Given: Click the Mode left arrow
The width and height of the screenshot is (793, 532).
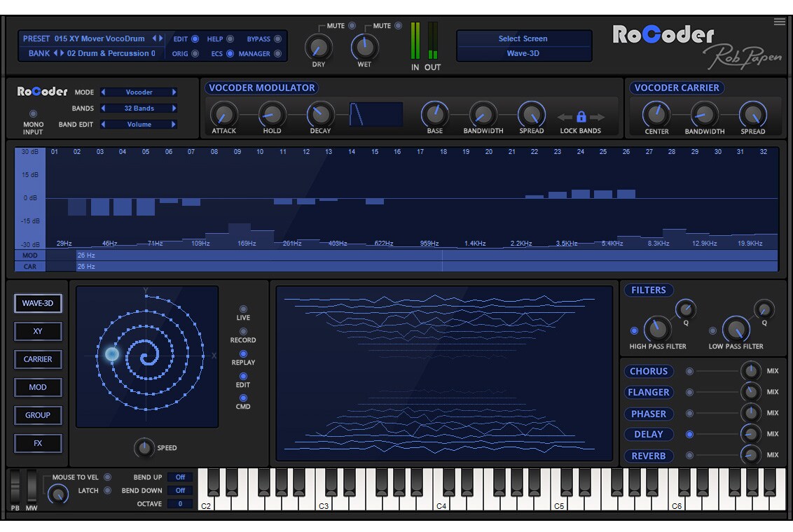Looking at the screenshot, I should [104, 92].
